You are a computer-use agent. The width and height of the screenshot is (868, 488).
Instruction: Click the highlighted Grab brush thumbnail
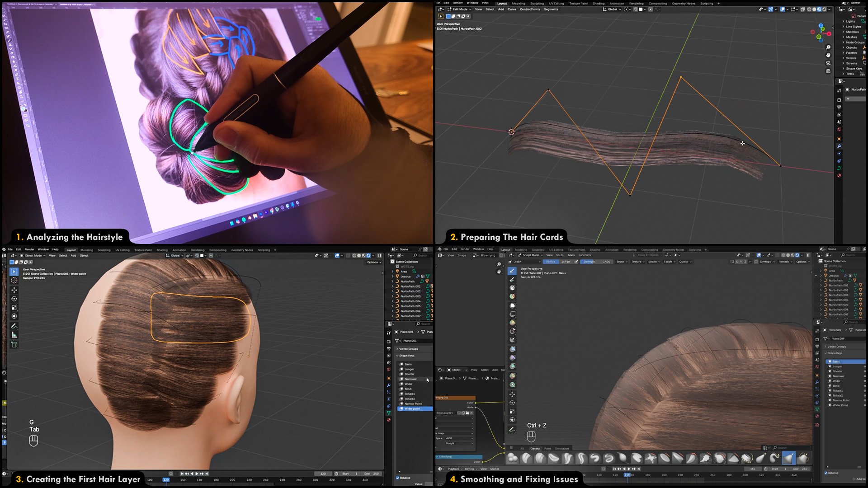788,458
